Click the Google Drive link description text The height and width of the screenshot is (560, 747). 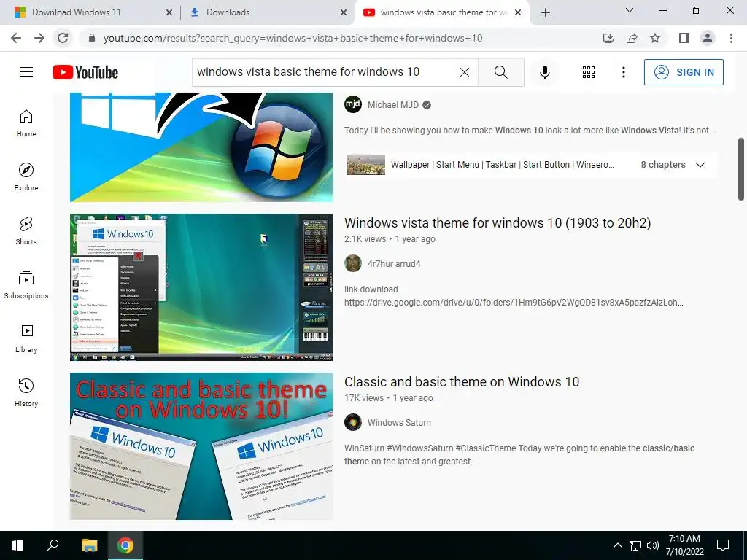pyautogui.click(x=514, y=303)
